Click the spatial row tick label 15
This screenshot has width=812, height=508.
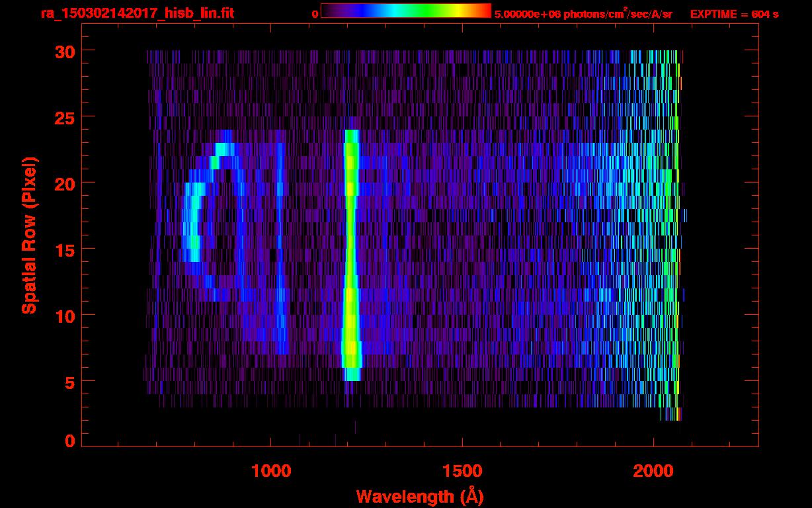[65, 249]
